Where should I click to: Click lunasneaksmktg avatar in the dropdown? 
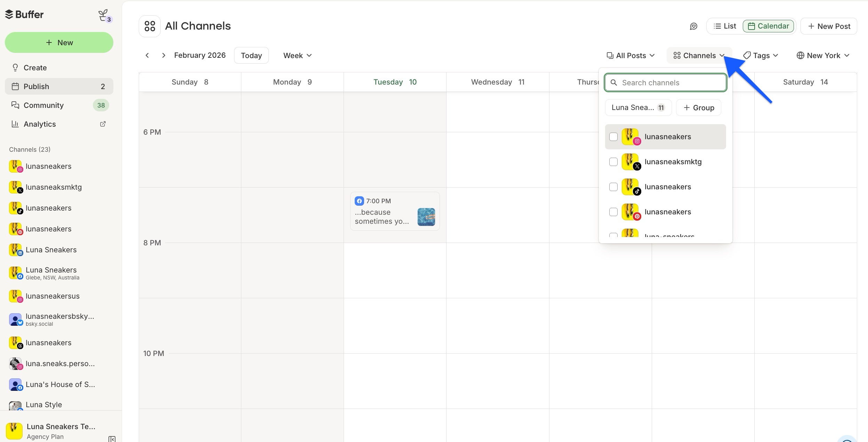click(631, 162)
